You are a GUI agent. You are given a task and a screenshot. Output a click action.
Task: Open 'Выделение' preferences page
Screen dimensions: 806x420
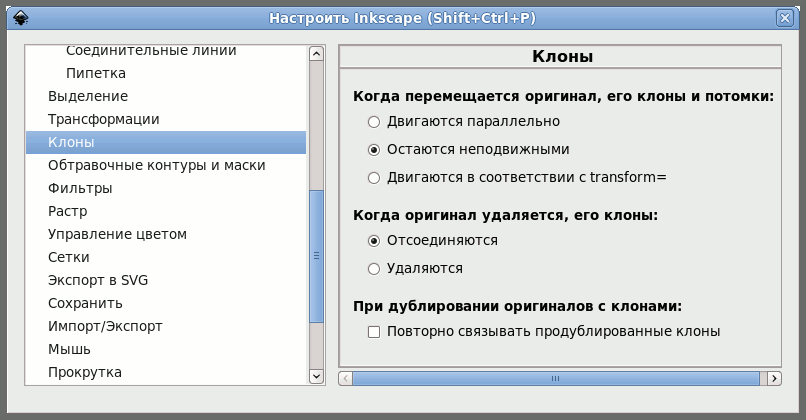tap(166, 96)
